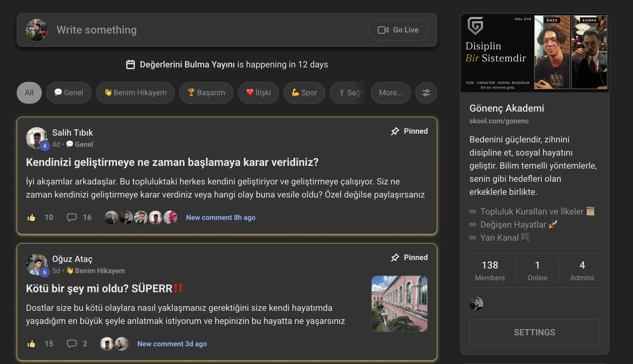View the 1 Online members
633x364 pixels.
point(537,270)
